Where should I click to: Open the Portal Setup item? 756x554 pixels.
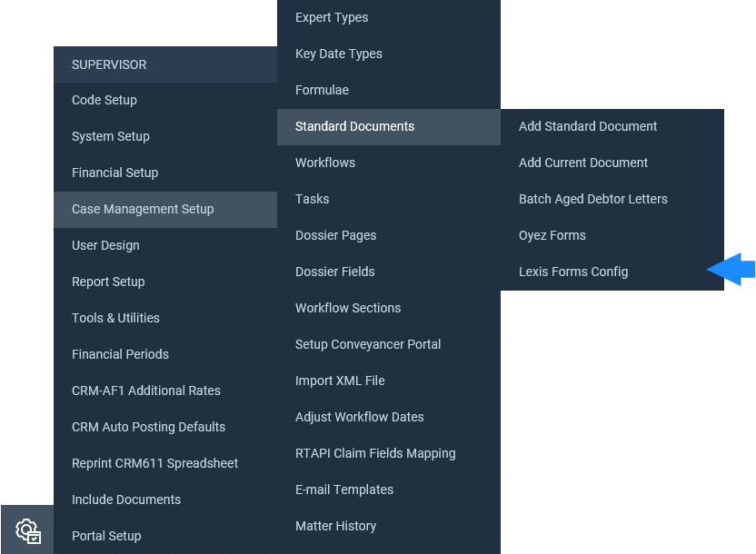tap(165, 536)
